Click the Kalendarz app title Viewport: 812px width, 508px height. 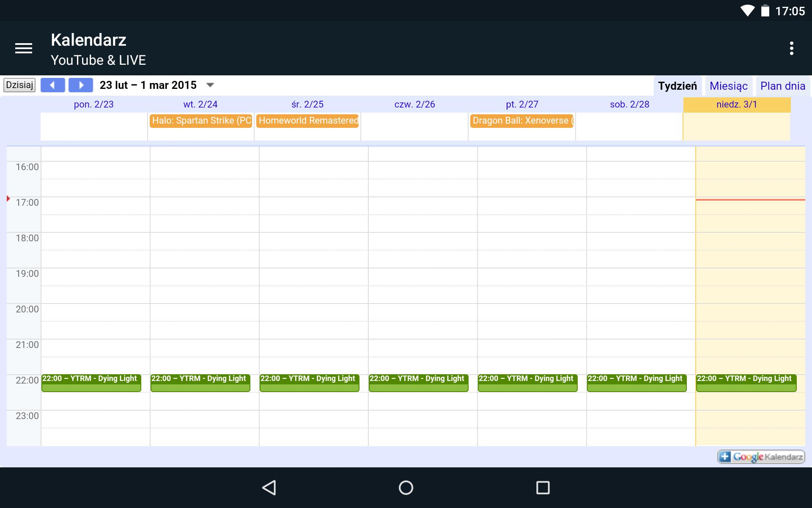point(88,40)
